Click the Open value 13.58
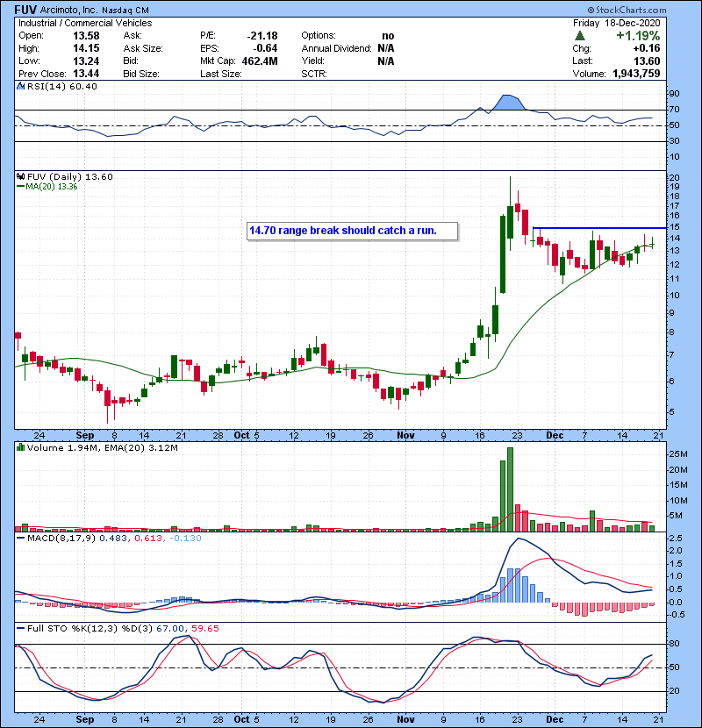702x728 pixels. [86, 36]
